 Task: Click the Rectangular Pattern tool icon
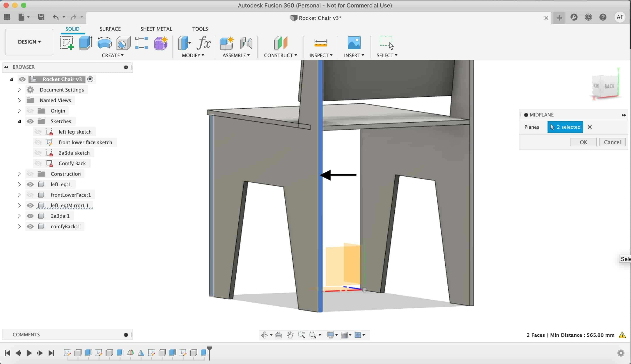tap(142, 43)
